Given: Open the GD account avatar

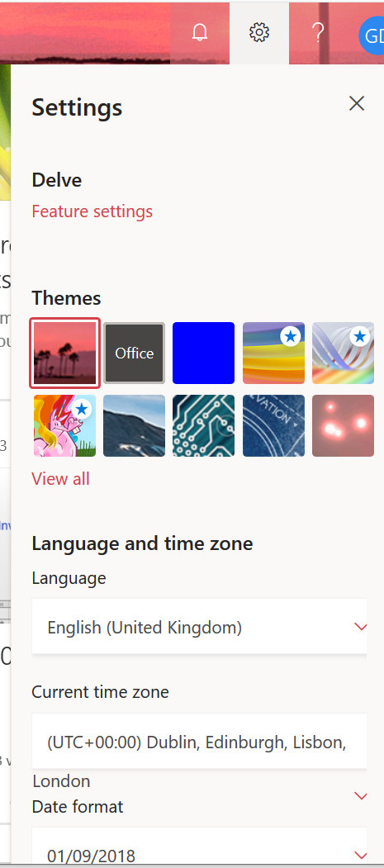Looking at the screenshot, I should click(x=372, y=36).
